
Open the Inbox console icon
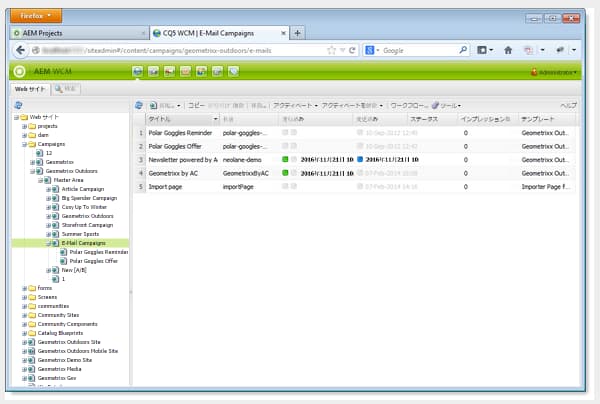click(x=186, y=71)
